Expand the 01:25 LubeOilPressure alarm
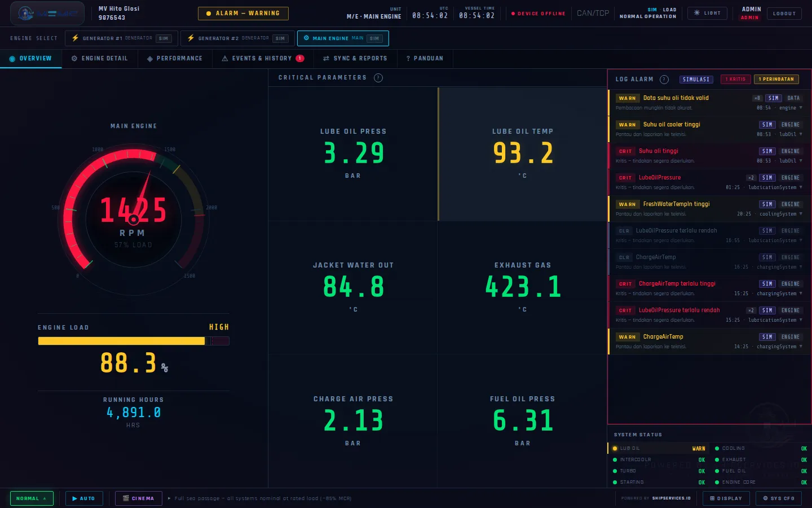The width and height of the screenshot is (812, 508). click(709, 182)
